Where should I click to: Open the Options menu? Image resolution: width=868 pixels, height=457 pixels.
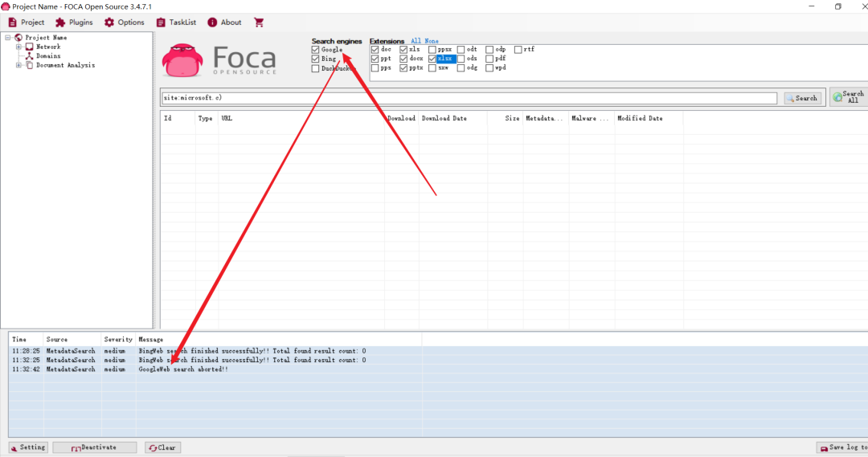(x=124, y=22)
